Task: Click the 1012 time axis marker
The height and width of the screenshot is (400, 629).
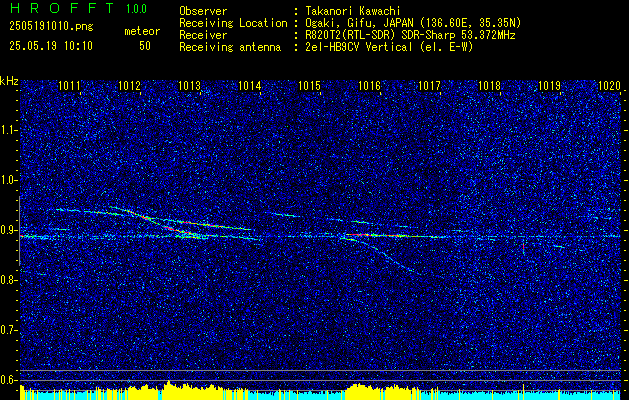Action: pos(129,85)
